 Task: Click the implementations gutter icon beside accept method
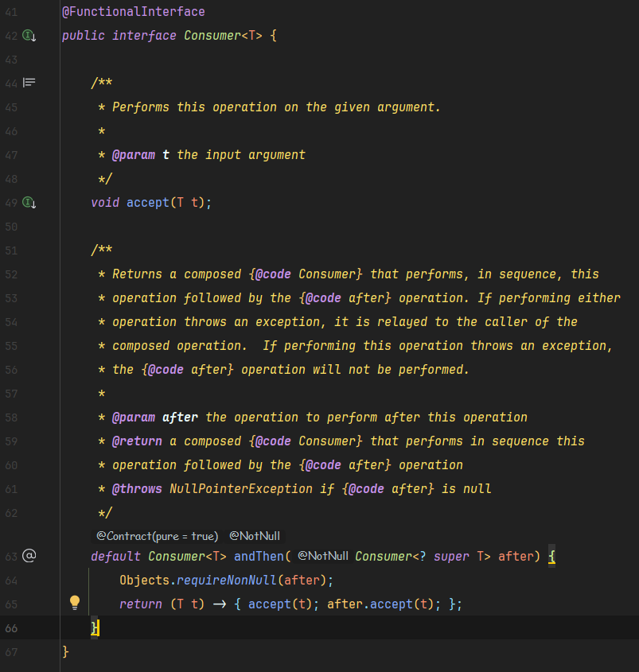pyautogui.click(x=29, y=202)
